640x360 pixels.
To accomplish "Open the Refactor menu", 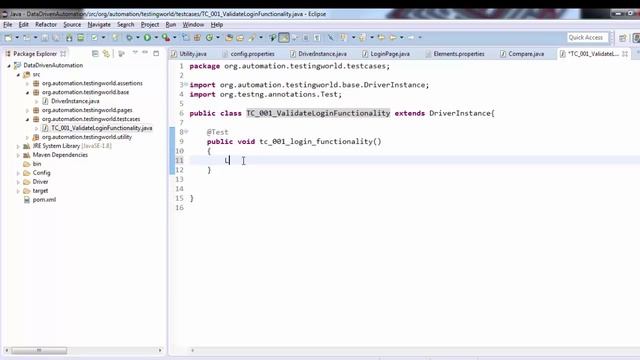I will coord(46,24).
